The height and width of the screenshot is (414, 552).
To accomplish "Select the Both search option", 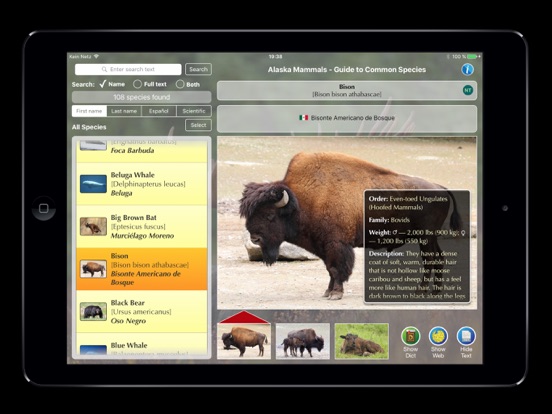I will (x=188, y=84).
